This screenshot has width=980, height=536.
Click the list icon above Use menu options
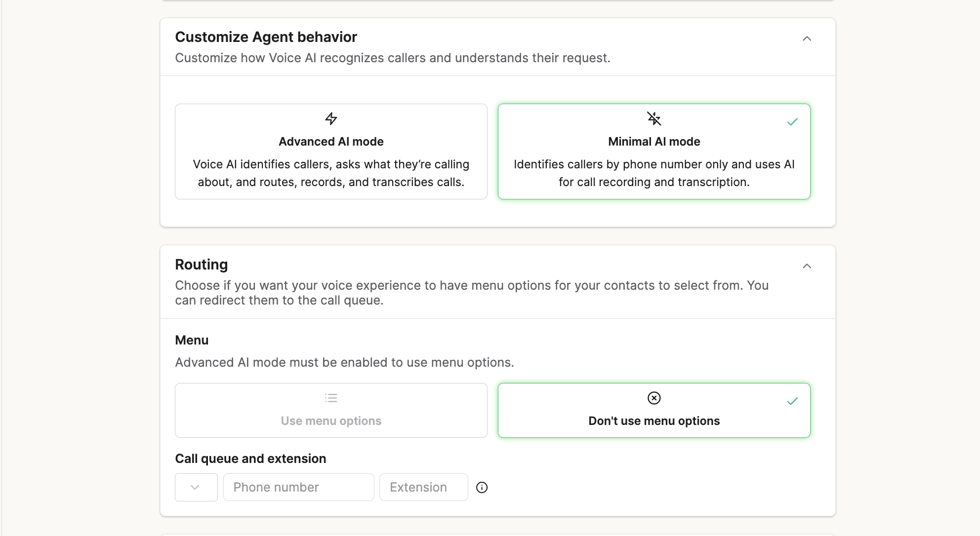coord(331,398)
